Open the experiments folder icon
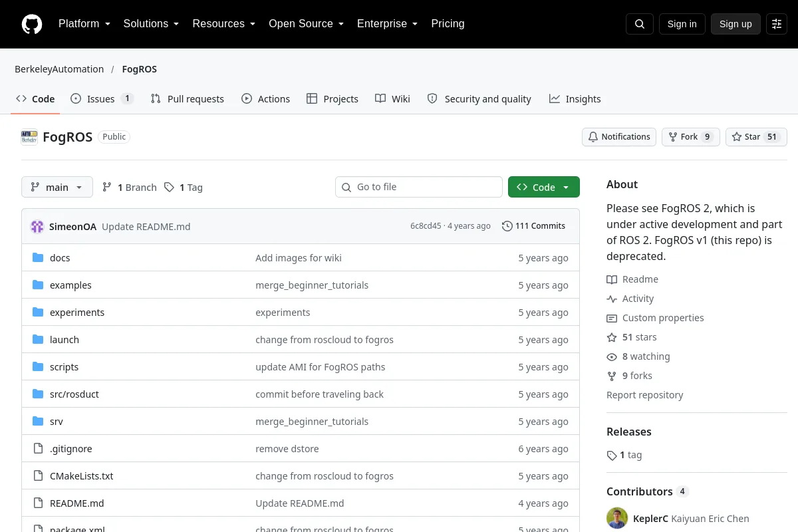Image resolution: width=798 pixels, height=532 pixels. 38,313
